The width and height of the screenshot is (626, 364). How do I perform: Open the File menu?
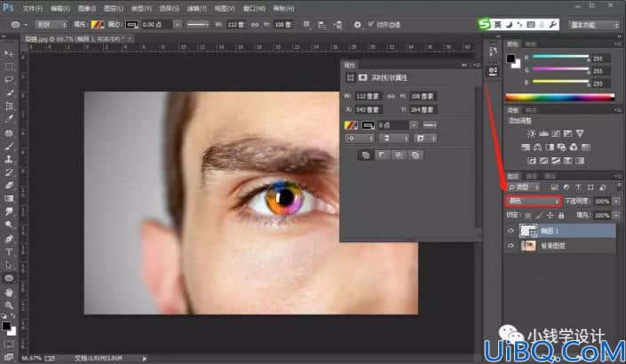pyautogui.click(x=32, y=8)
